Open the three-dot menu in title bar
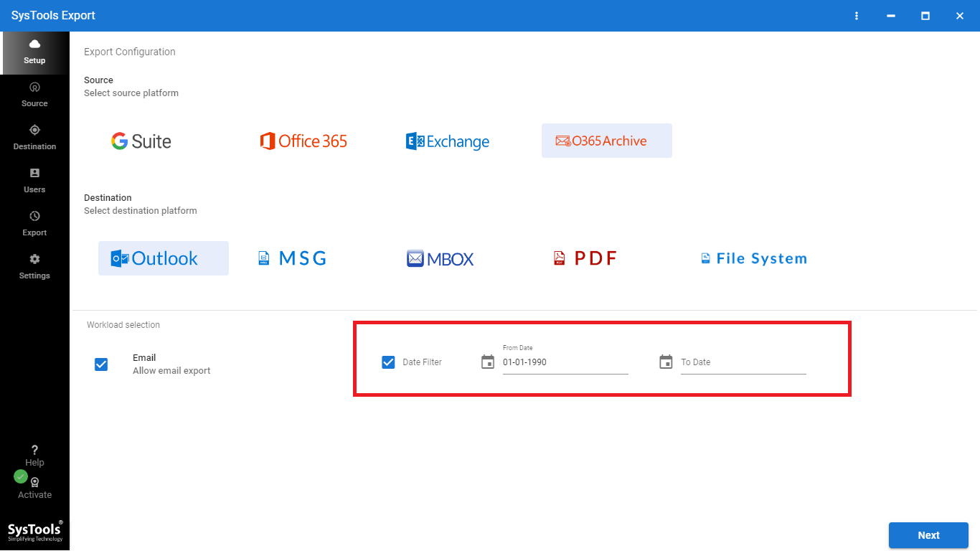The image size is (980, 551). [857, 16]
